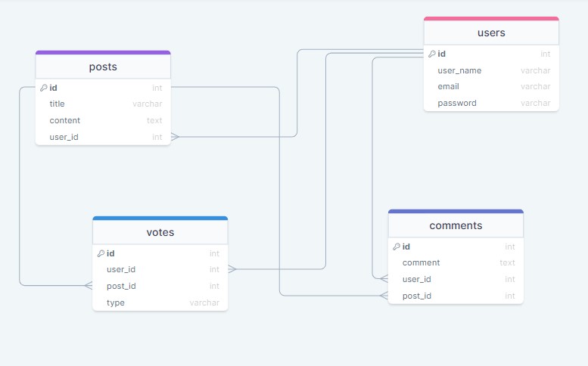Click the key icon beside votes id
588x366 pixels.
[x=101, y=253]
